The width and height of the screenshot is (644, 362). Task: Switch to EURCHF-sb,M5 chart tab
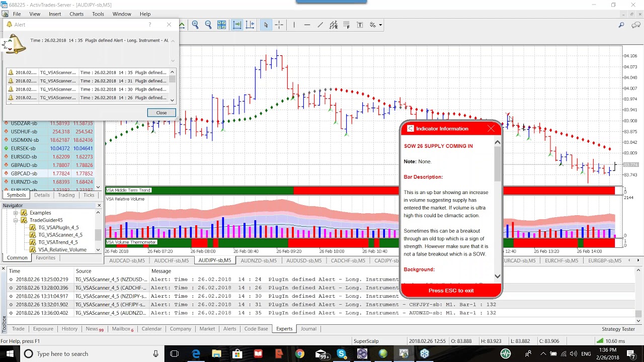point(561,260)
